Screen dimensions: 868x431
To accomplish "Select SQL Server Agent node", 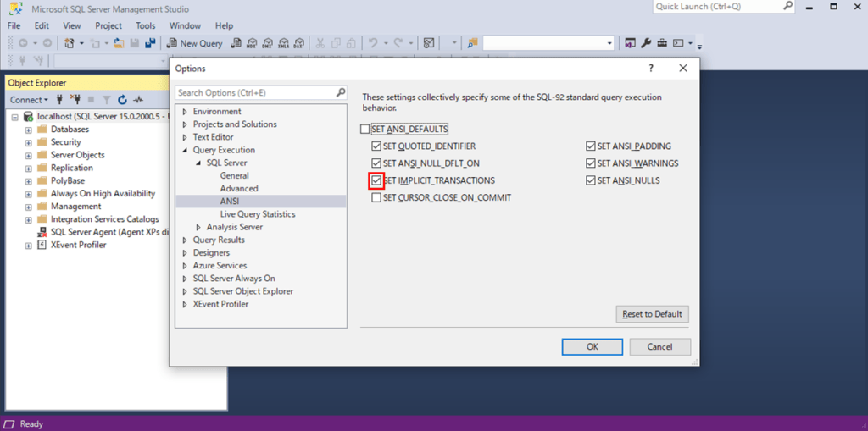I will click(x=109, y=232).
